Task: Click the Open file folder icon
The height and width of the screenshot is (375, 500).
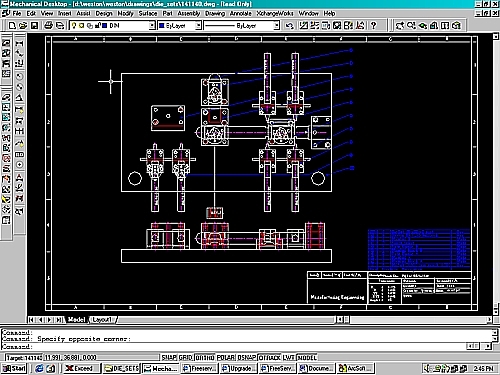Action: (x=23, y=26)
